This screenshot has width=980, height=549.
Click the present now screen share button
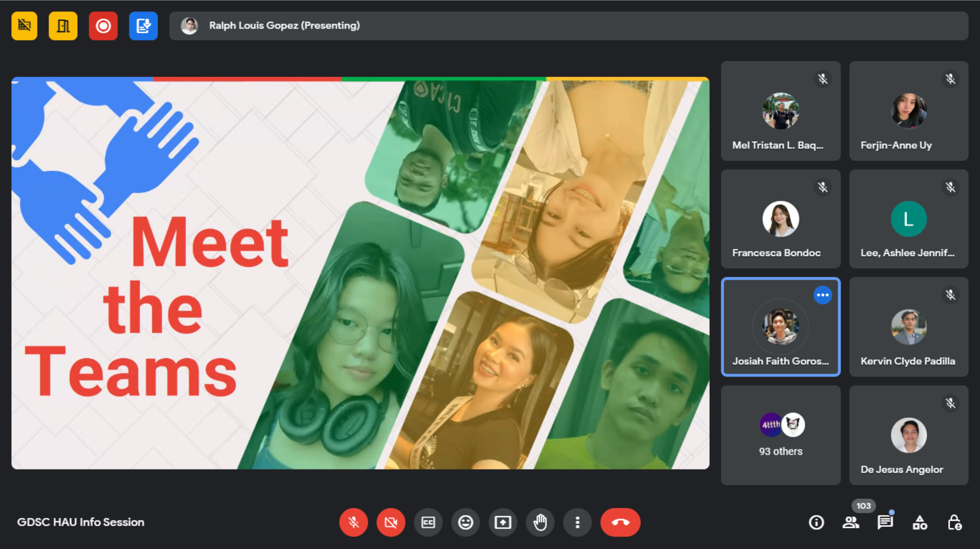coord(502,522)
